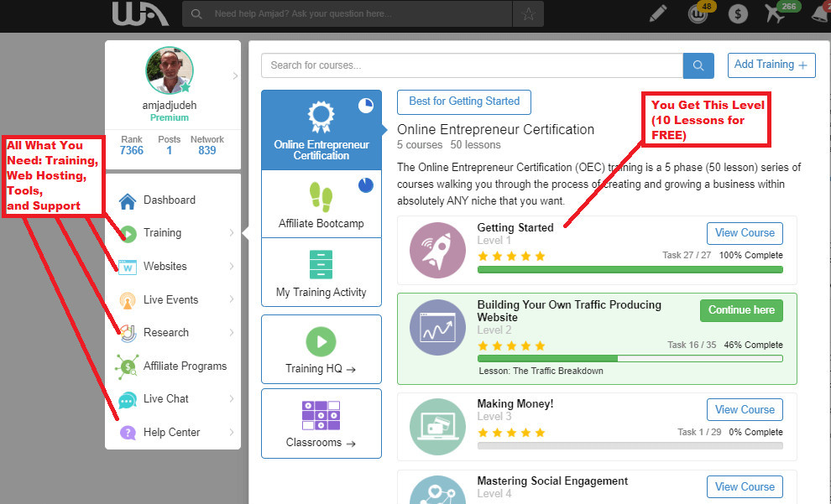831x504 pixels.
Task: Click the Making Money star rating
Action: coord(511,433)
